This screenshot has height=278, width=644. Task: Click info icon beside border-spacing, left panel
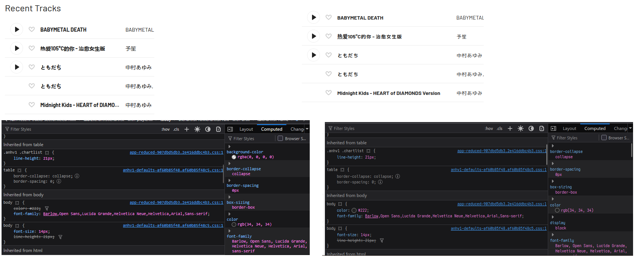(x=59, y=181)
